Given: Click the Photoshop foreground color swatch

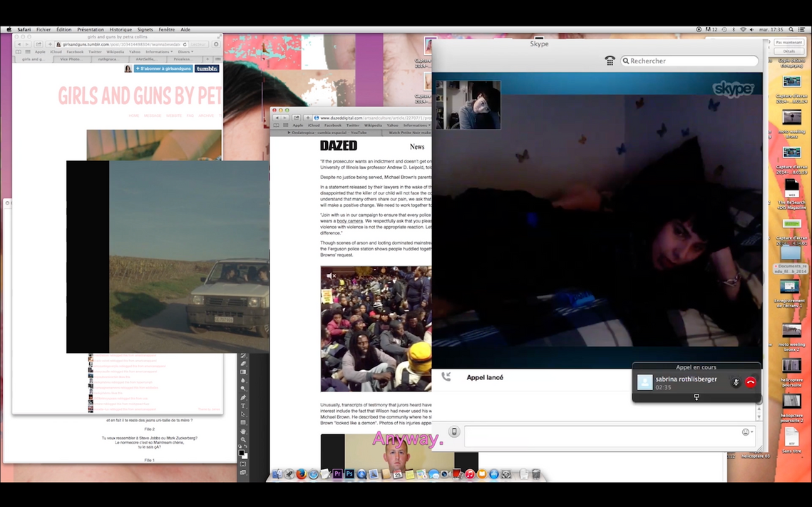Looking at the screenshot, I should (x=241, y=453).
